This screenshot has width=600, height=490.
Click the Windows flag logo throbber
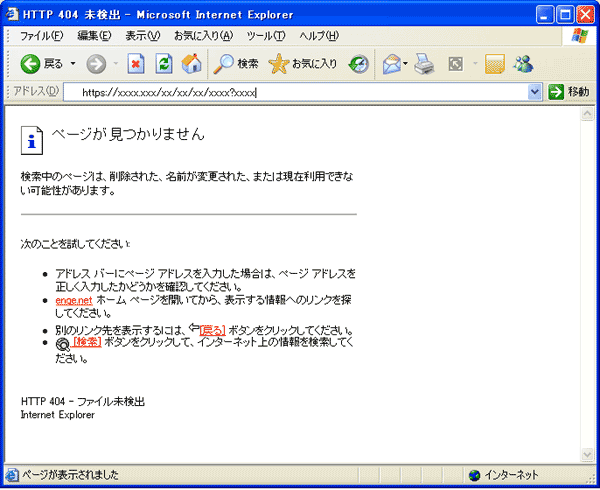tap(580, 36)
